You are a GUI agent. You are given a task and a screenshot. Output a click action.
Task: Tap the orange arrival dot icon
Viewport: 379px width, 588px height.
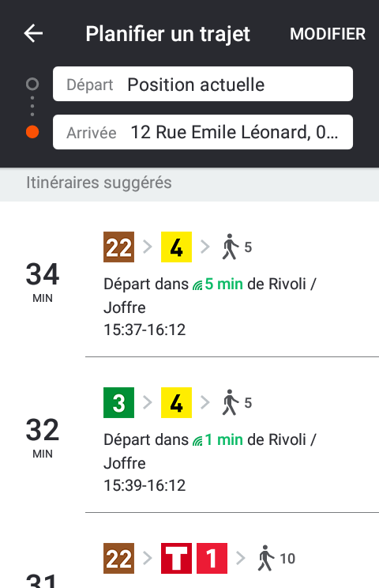(32, 132)
